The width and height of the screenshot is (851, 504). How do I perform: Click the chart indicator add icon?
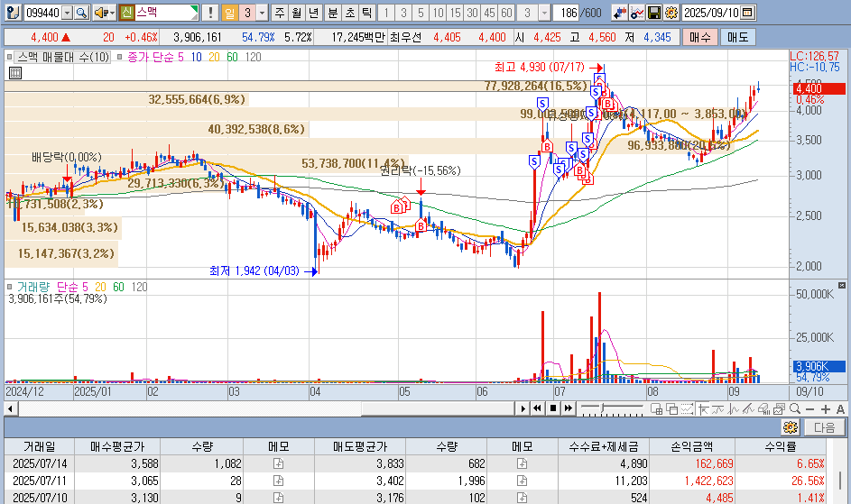tap(636, 13)
